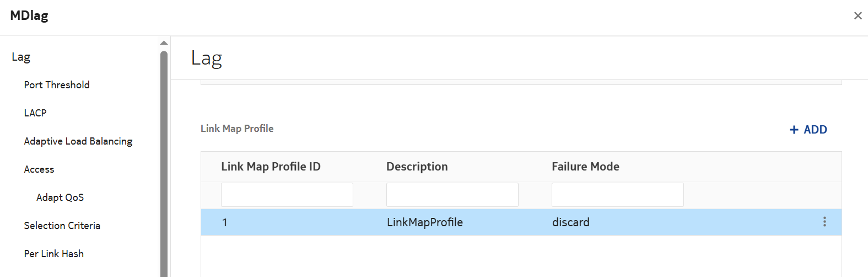
Task: Open the three-dot menu for row 1
Action: point(824,222)
